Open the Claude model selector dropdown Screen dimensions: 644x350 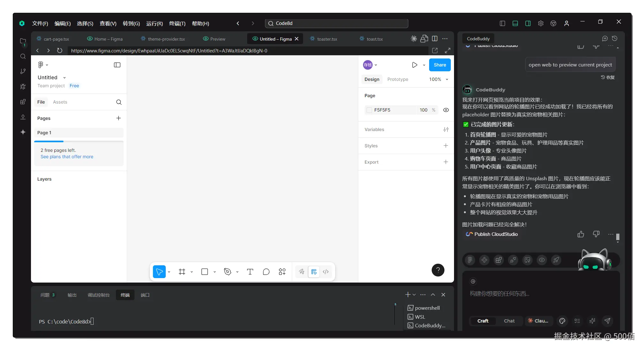point(538,321)
